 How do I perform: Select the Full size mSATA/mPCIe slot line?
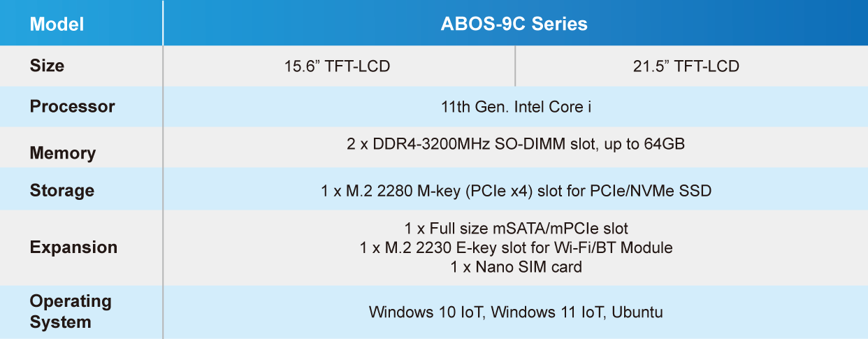tap(516, 229)
